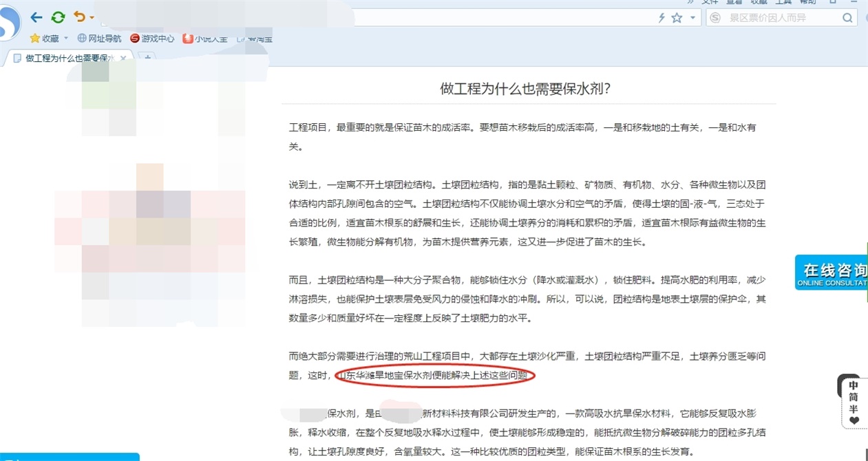The image size is (868, 461).
Task: Click the Sogou browser logo avatar
Action: point(10,24)
